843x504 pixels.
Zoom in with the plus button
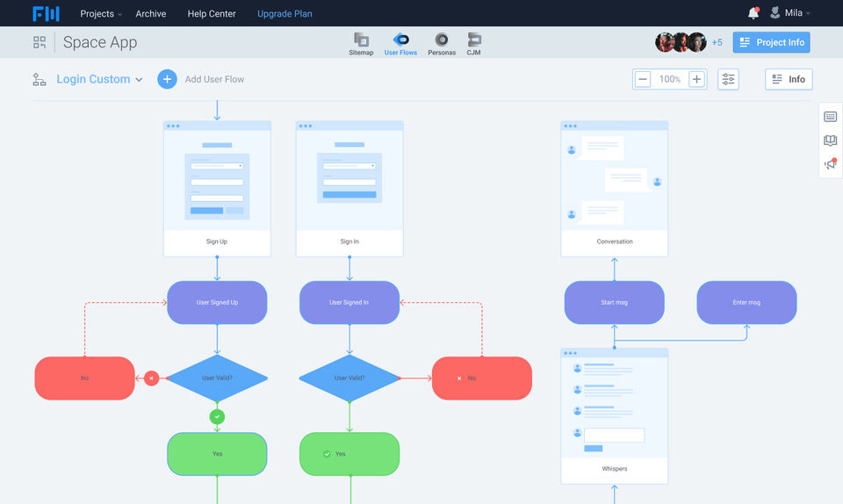coord(696,80)
